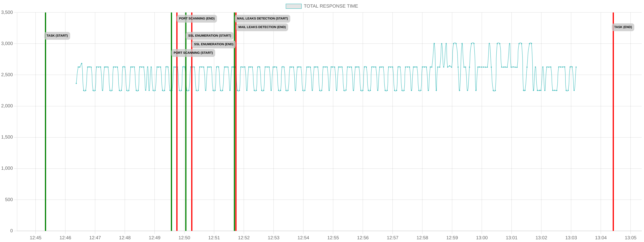This screenshot has height=242, width=644.
Task: Click the 13:05 x-axis tick label
Action: [631, 238]
